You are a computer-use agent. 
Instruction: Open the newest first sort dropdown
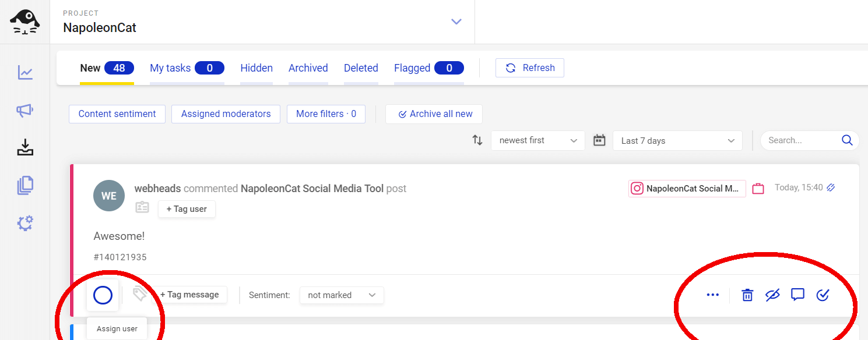click(x=538, y=140)
